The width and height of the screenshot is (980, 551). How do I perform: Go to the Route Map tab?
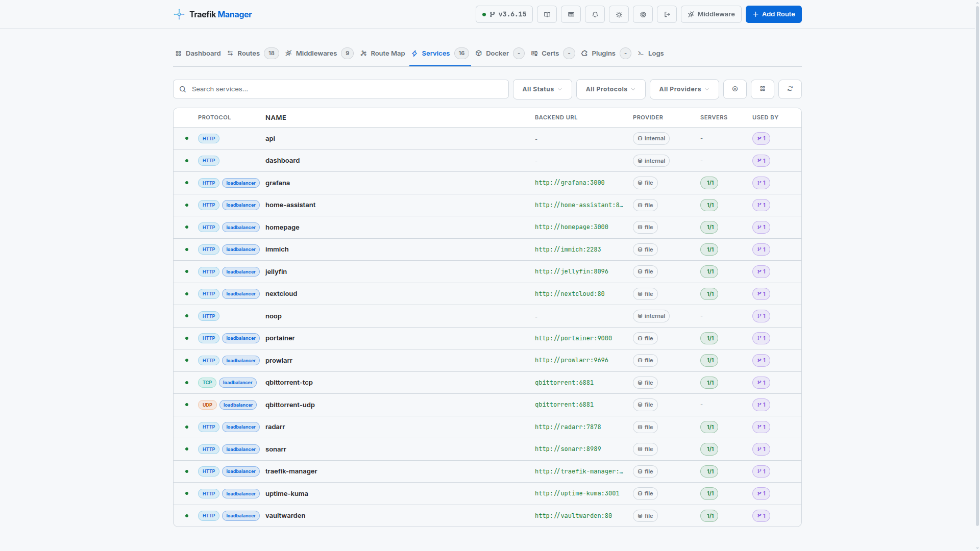pos(382,54)
